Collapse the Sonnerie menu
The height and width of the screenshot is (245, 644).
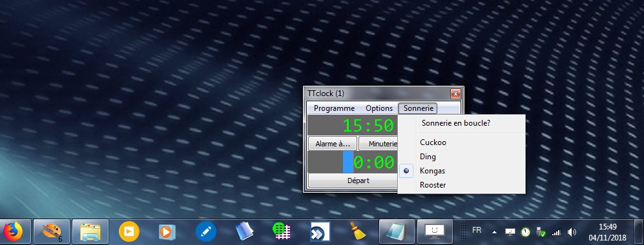coord(418,108)
